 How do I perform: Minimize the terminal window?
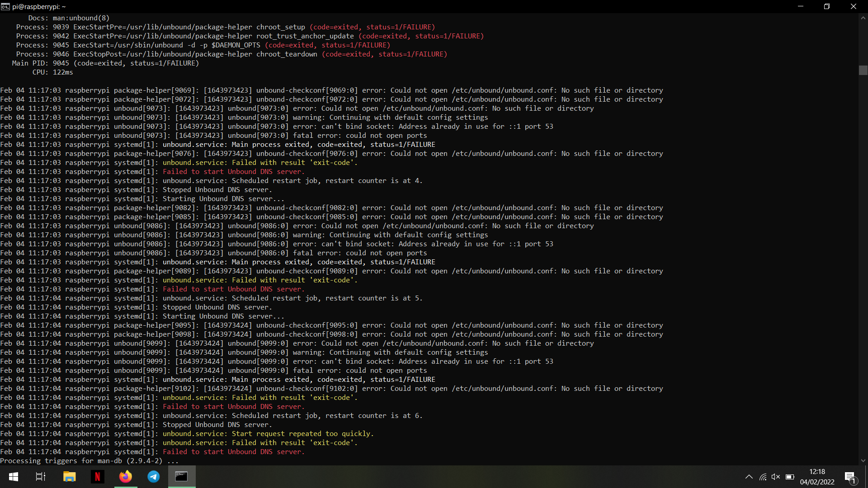(x=801, y=6)
